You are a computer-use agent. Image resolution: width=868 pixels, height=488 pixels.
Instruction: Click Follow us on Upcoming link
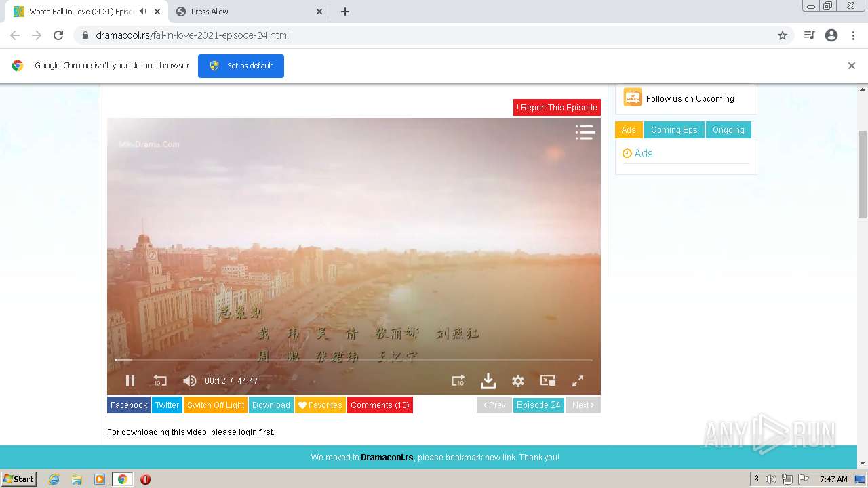690,99
